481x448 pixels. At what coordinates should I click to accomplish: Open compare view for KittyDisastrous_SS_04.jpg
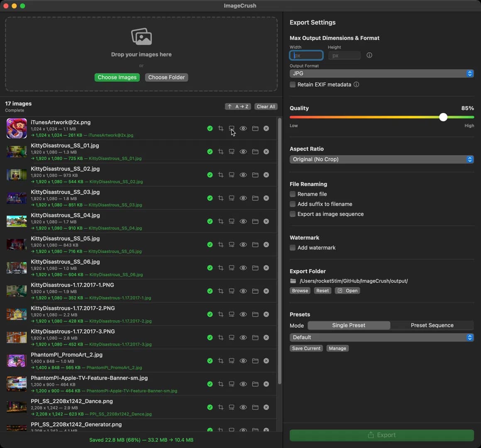232,222
